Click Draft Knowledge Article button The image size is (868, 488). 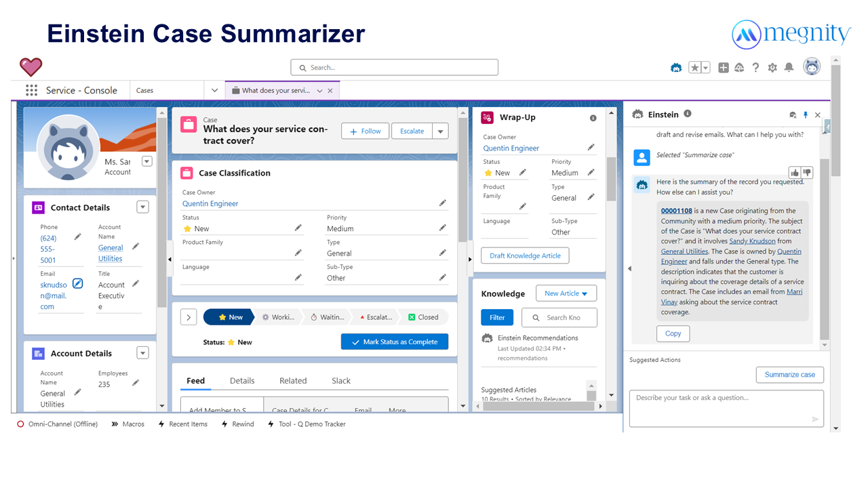[x=525, y=256]
